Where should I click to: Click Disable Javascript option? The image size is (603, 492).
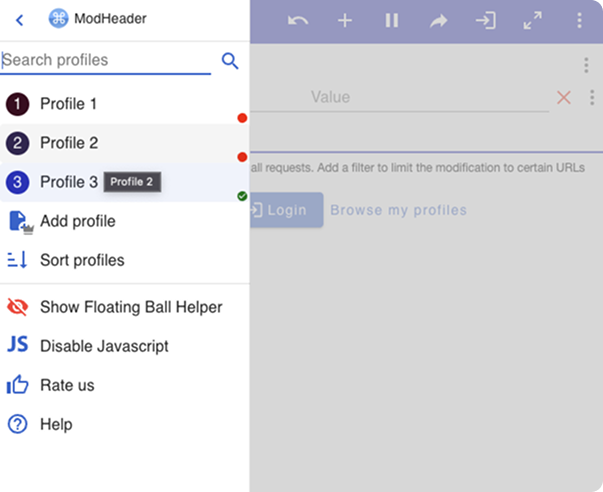(x=125, y=346)
